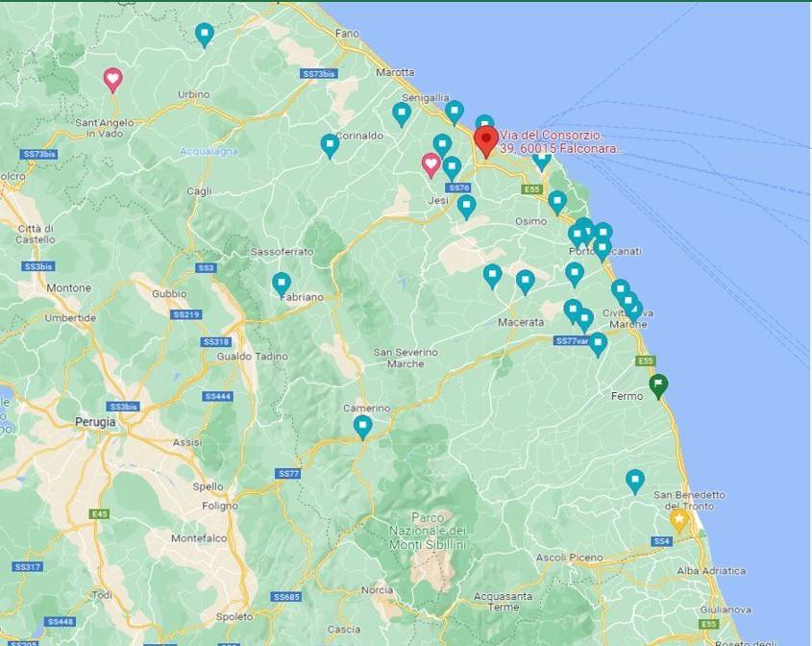Click the Alba Adriatica town label
The width and height of the screenshot is (812, 646).
711,571
